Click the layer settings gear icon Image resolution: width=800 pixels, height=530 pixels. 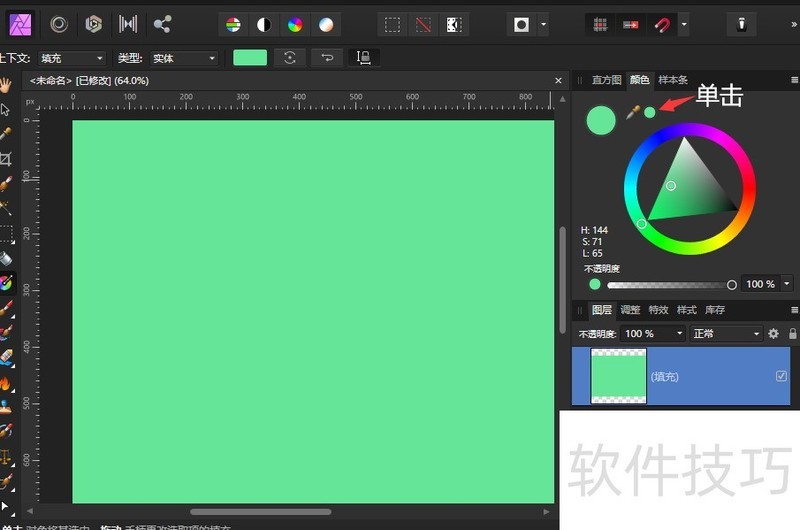coord(773,334)
